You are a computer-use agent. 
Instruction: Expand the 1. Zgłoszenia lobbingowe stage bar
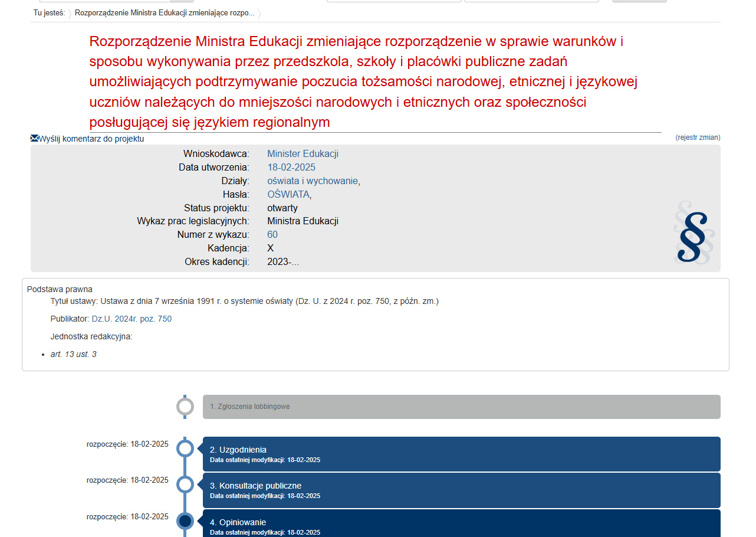tap(461, 407)
